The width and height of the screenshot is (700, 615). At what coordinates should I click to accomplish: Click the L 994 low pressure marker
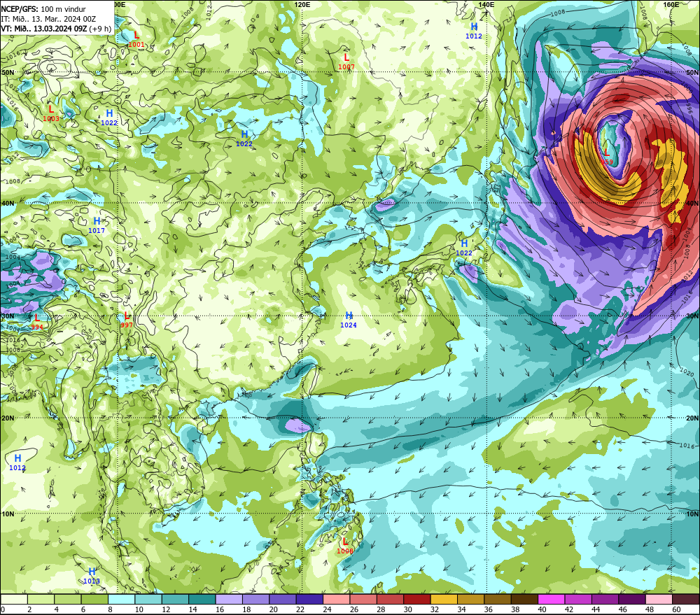point(37,323)
